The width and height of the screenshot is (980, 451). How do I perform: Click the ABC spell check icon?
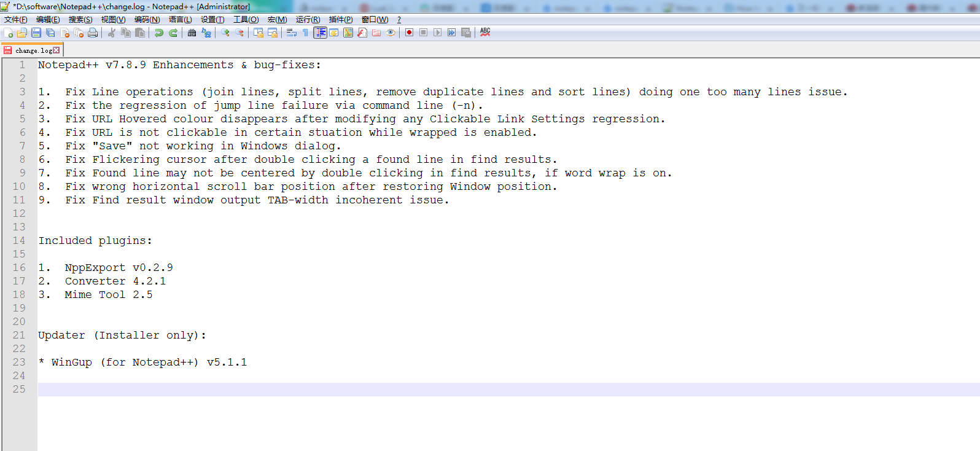coord(485,32)
